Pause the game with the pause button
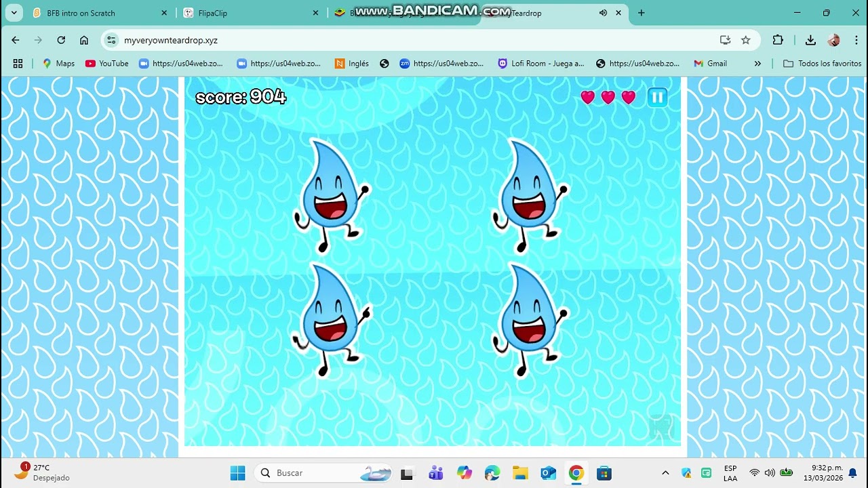 (657, 98)
